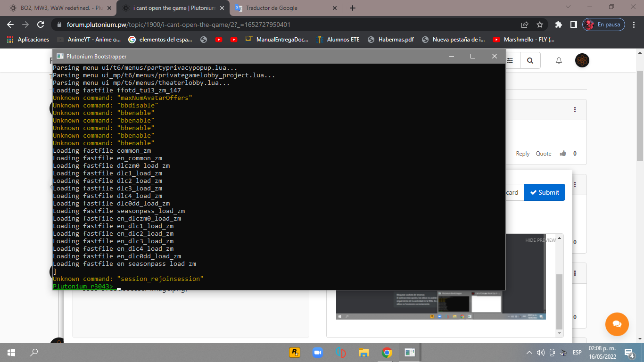The image size is (644, 362).
Task: Select Plutonium Bootstrapper taskbar icon
Action: pyautogui.click(x=410, y=352)
